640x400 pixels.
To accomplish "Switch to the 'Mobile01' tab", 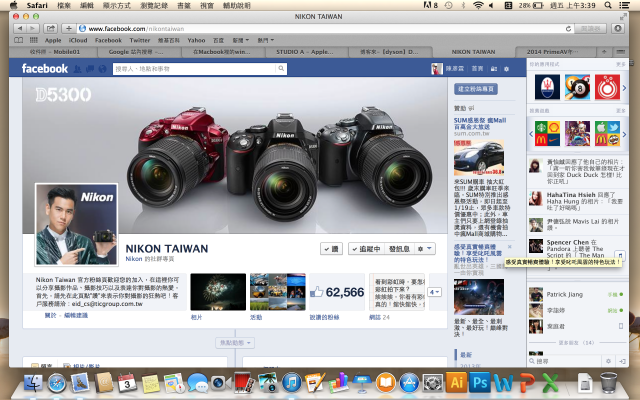I will pyautogui.click(x=55, y=52).
